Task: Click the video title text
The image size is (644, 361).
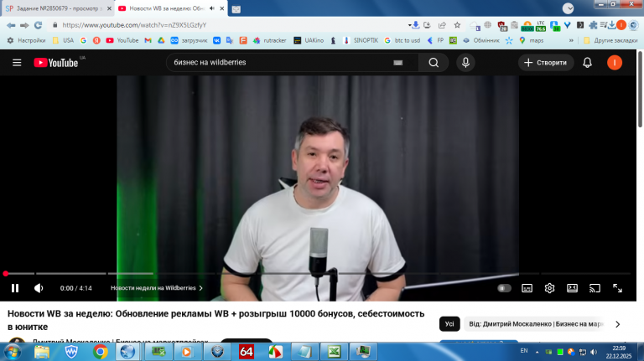Action: [216, 320]
